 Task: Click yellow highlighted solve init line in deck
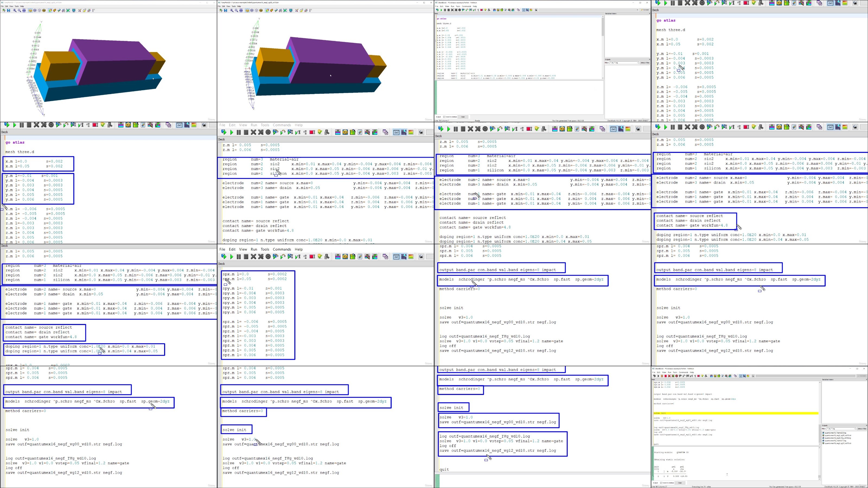736,413
